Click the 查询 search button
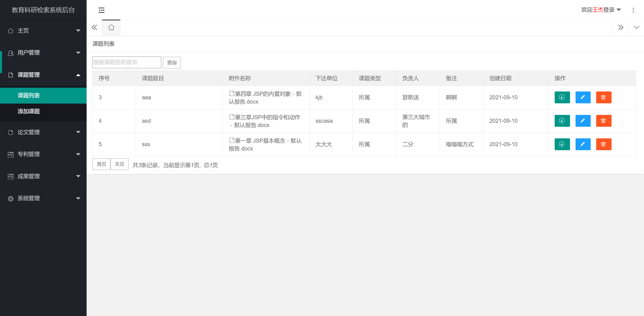Image resolution: width=644 pixels, height=316 pixels. point(172,62)
